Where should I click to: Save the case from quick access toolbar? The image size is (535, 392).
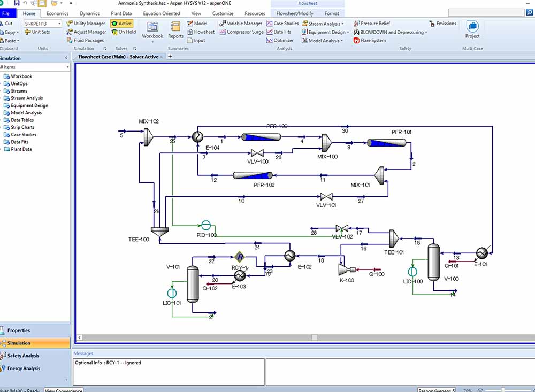(17, 3)
